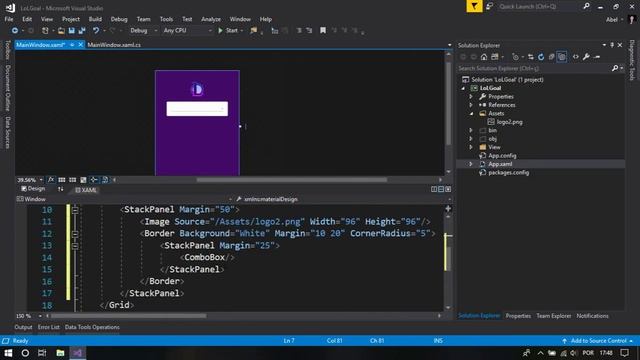Click Add to Source Control in status bar
The image size is (640, 360).
[598, 341]
